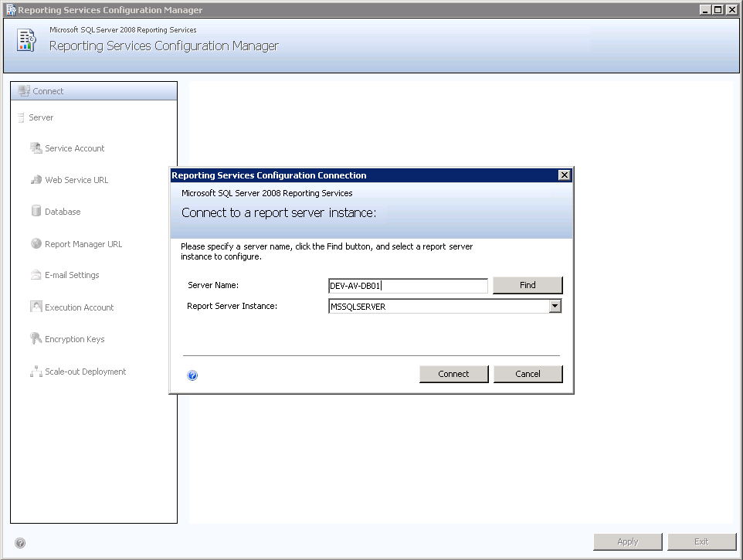The height and width of the screenshot is (560, 743).
Task: Select the Database cylinder icon
Action: 36,212
